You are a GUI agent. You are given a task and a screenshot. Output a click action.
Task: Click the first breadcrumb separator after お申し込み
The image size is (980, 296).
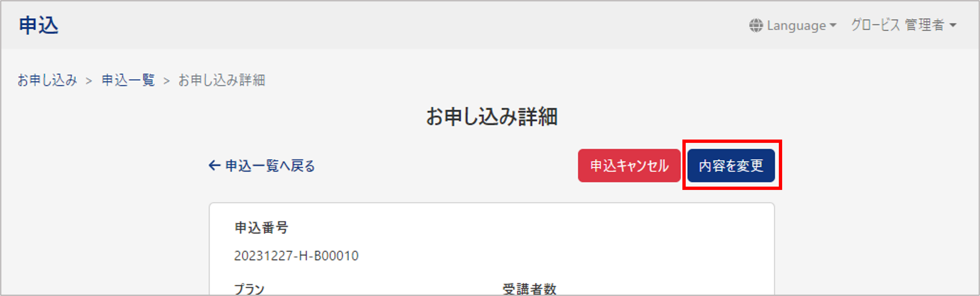click(89, 81)
